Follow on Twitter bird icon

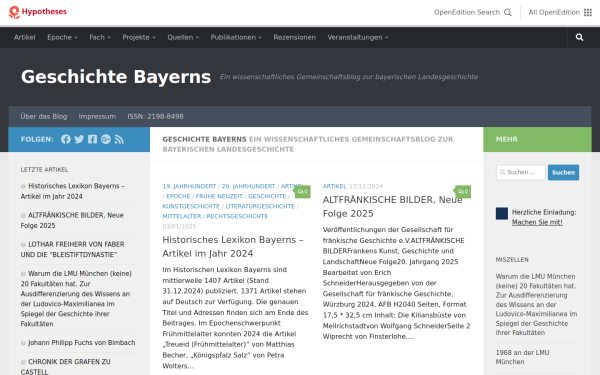[79, 139]
